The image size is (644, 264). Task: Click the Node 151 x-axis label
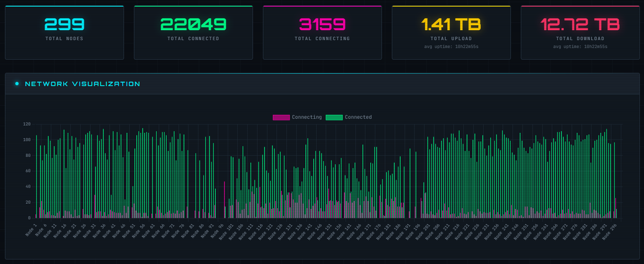point(324,231)
